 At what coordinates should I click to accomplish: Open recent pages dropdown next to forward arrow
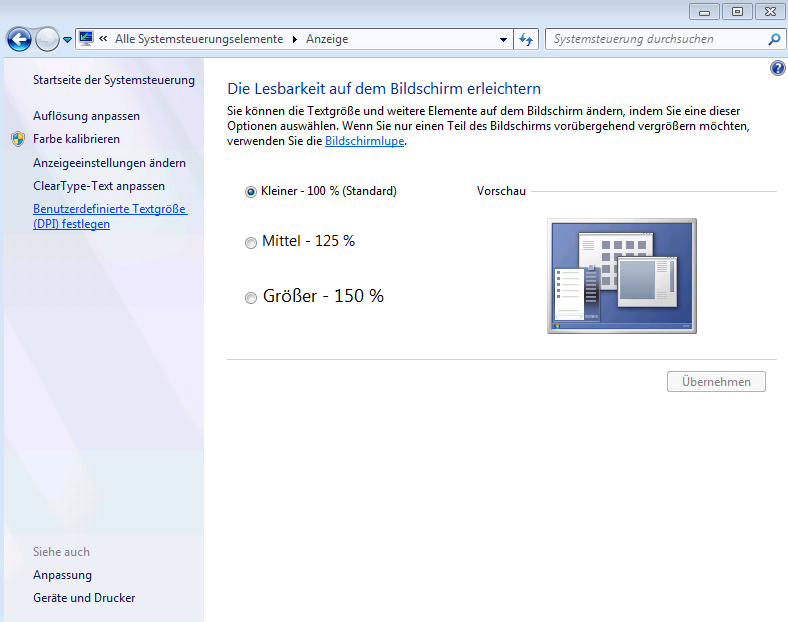(67, 40)
